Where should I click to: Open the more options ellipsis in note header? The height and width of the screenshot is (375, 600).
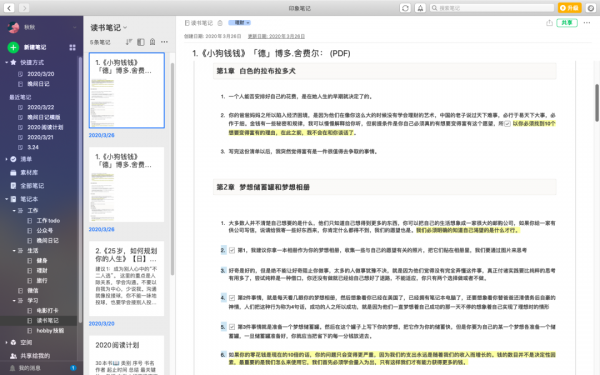[587, 23]
